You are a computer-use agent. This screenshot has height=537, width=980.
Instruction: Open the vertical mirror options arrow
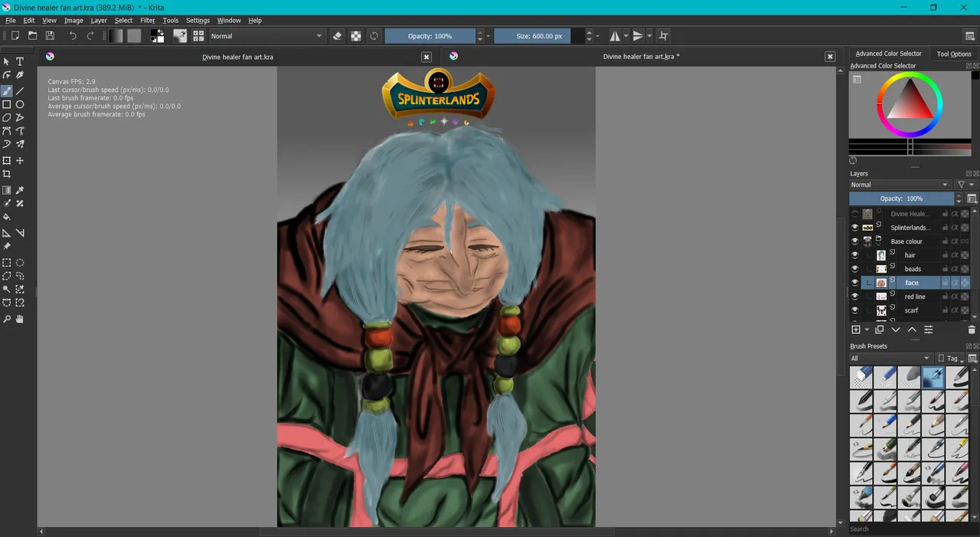[x=649, y=36]
